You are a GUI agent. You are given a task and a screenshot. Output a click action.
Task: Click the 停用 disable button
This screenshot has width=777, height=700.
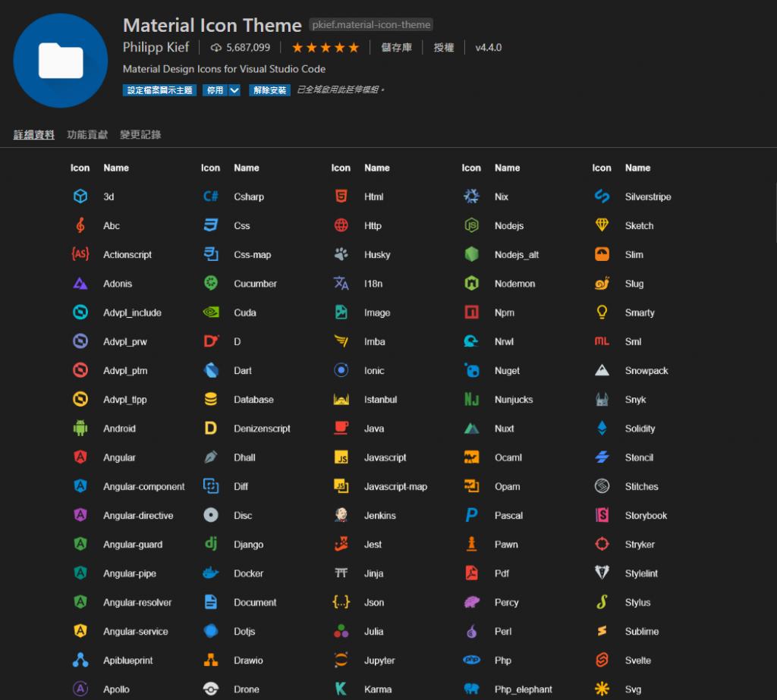point(215,90)
